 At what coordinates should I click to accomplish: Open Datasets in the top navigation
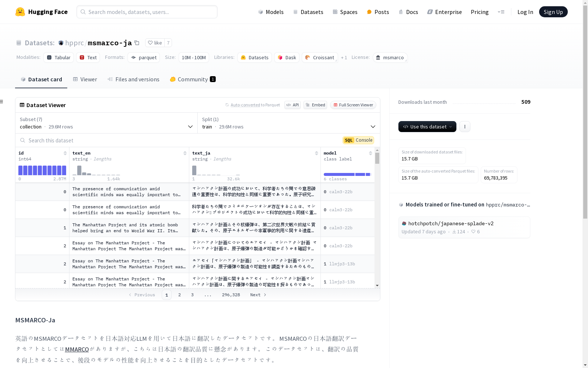[x=308, y=12]
